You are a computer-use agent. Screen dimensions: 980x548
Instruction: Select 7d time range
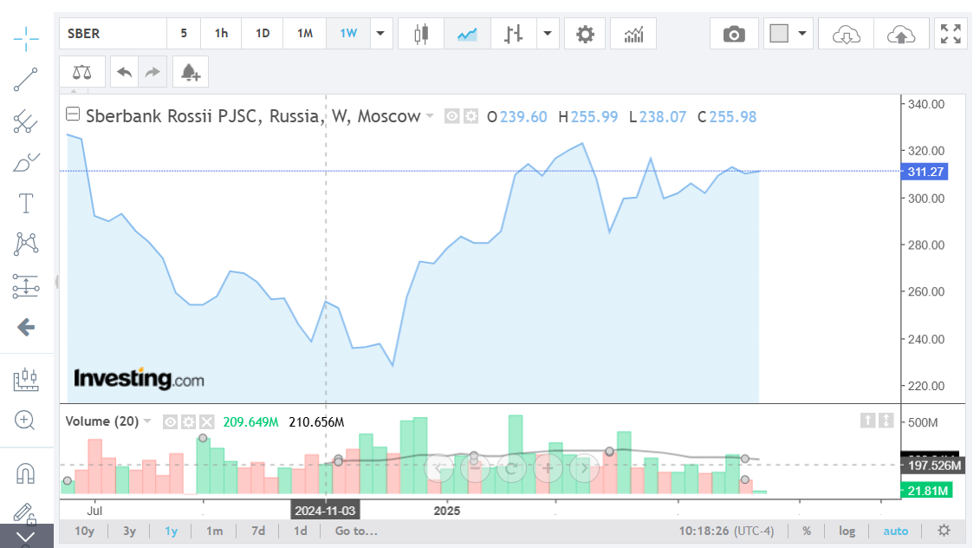pos(258,531)
